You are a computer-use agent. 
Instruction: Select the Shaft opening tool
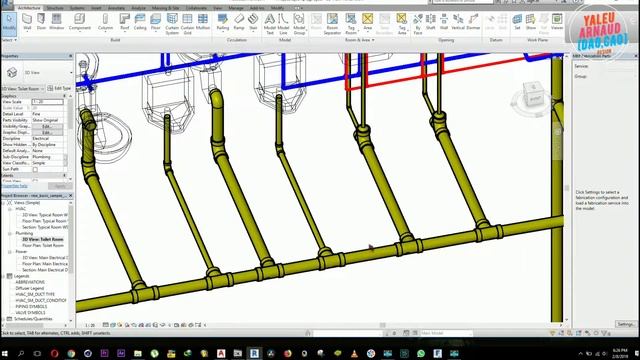tap(431, 22)
